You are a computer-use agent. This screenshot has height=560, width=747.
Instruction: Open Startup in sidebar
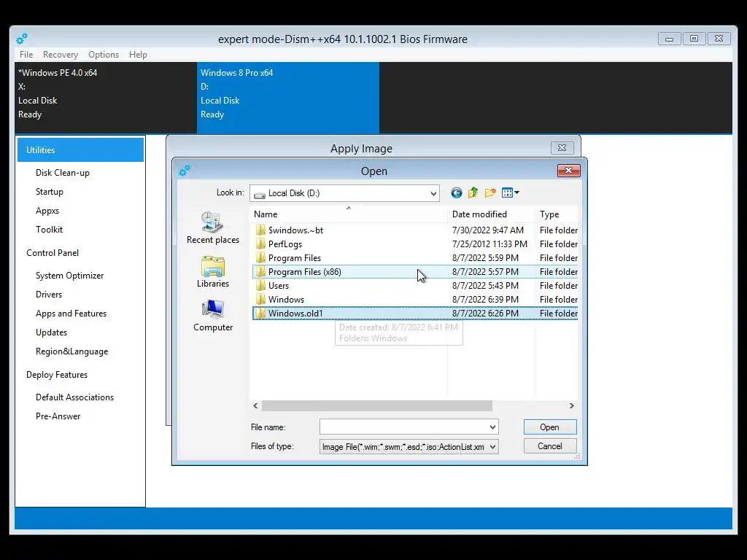pos(50,192)
